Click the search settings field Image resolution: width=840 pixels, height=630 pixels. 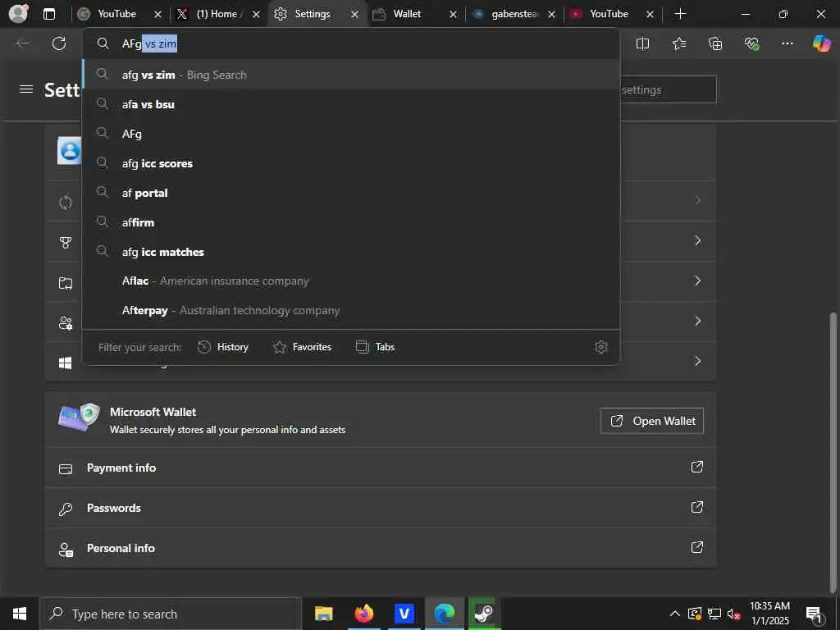pos(668,89)
